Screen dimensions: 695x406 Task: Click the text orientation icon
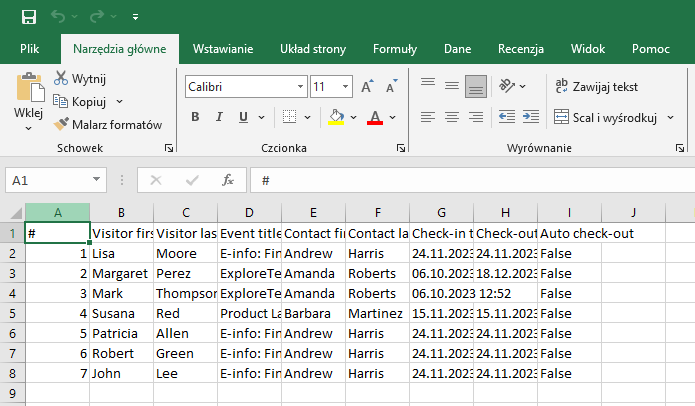507,86
